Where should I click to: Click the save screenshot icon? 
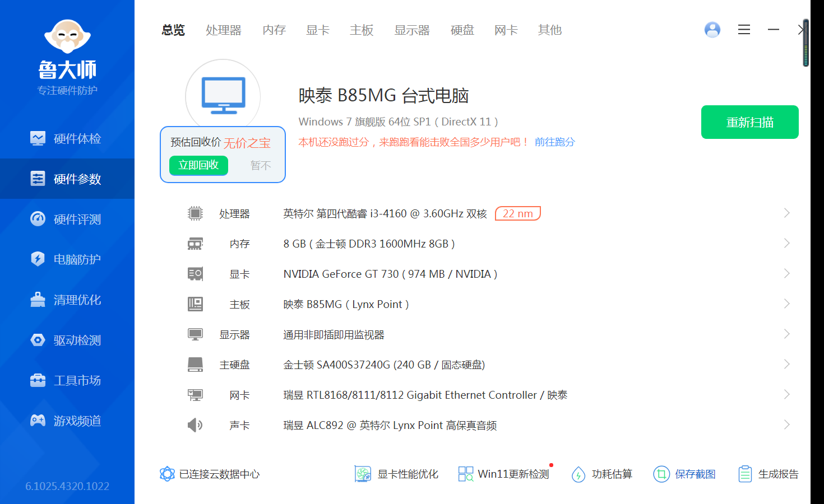(x=661, y=474)
